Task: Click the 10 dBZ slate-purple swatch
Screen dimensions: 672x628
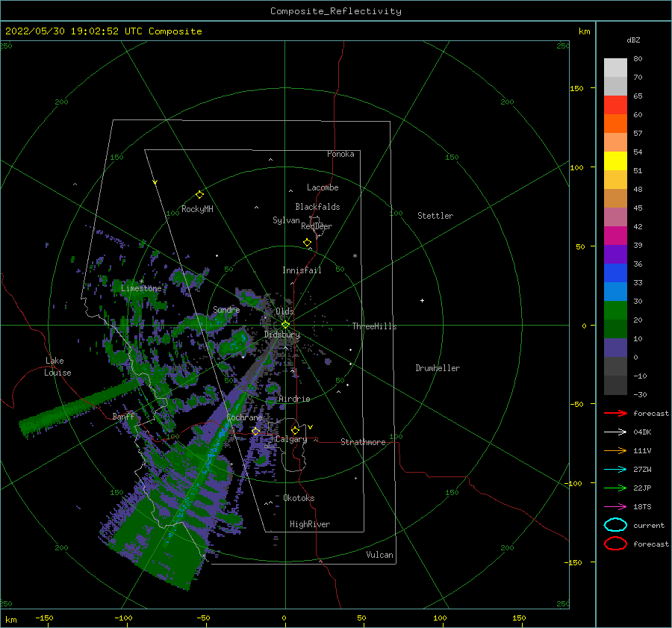Action: point(615,348)
